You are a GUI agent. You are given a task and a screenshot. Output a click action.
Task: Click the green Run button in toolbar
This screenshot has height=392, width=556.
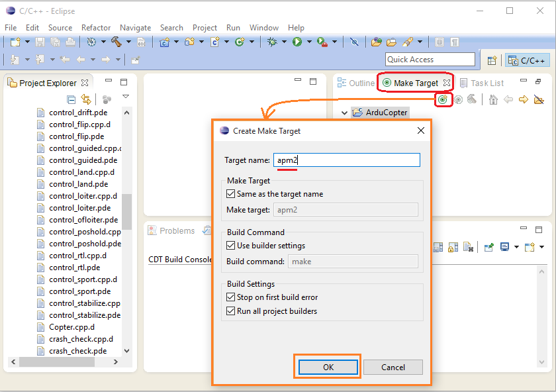coord(297,42)
